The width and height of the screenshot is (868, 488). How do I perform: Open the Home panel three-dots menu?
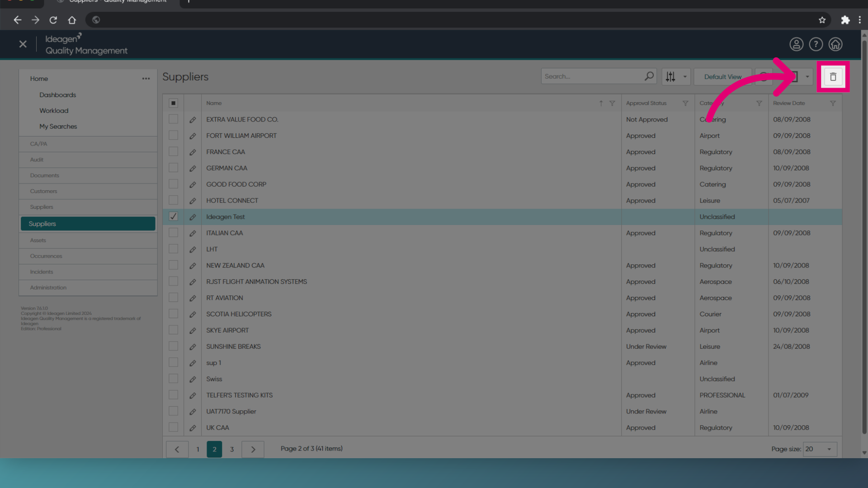click(146, 79)
